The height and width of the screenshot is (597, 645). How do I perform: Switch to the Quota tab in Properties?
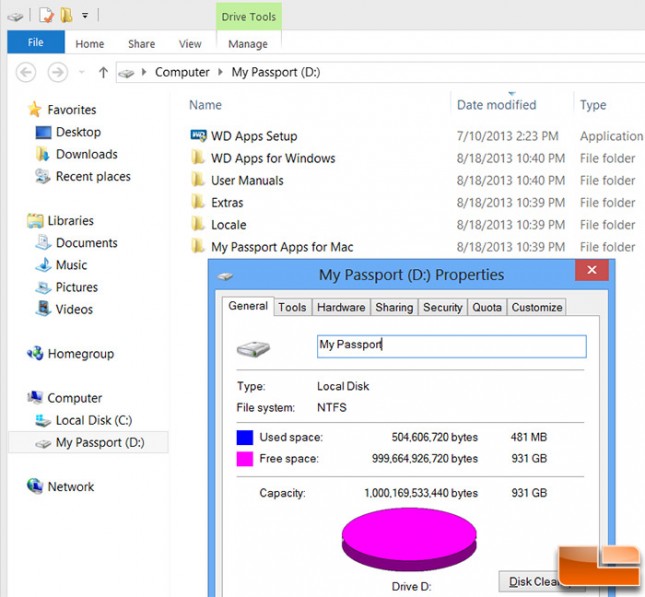pos(487,307)
